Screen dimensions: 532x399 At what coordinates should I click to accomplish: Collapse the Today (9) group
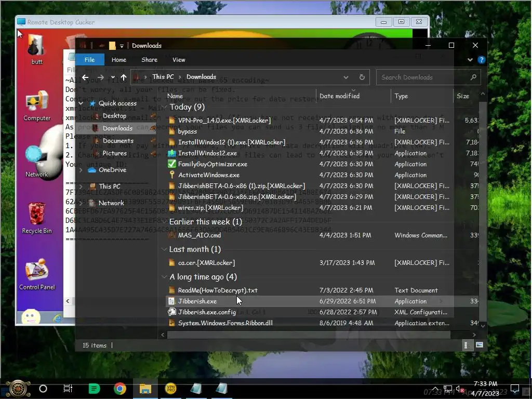(x=165, y=107)
